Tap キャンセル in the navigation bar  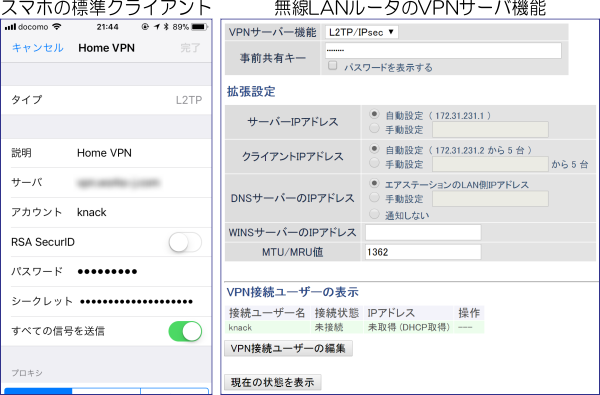pyautogui.click(x=38, y=48)
